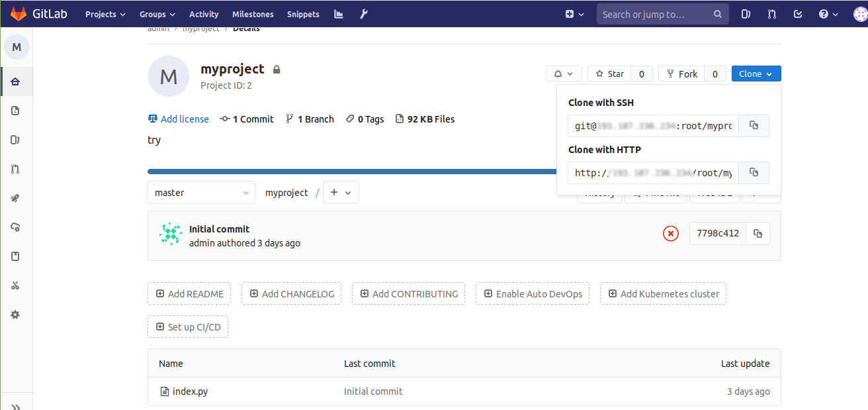The height and width of the screenshot is (410, 868).
Task: Click Add CHANGELOG button
Action: click(x=291, y=293)
